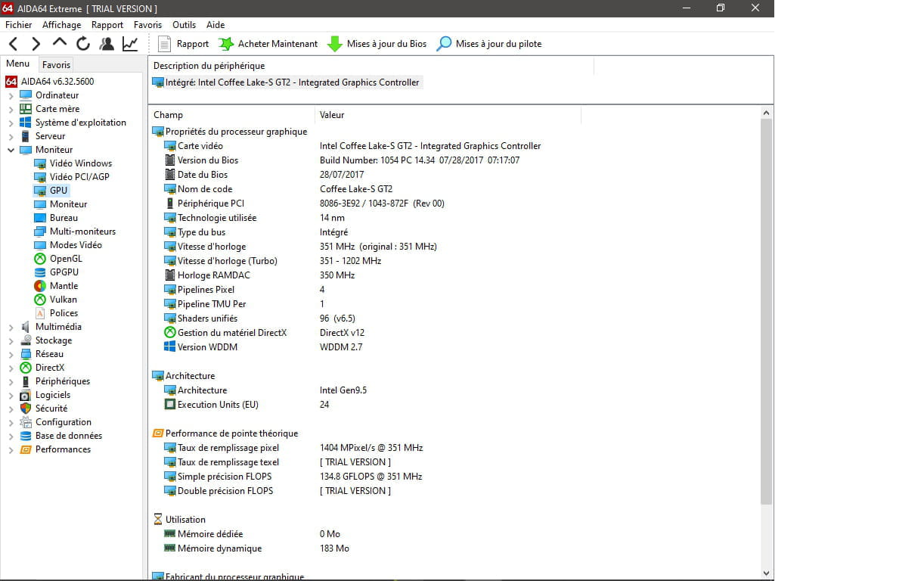Viewport: 924px width, 581px height.
Task: Select the Mantle tree icon
Action: point(40,286)
